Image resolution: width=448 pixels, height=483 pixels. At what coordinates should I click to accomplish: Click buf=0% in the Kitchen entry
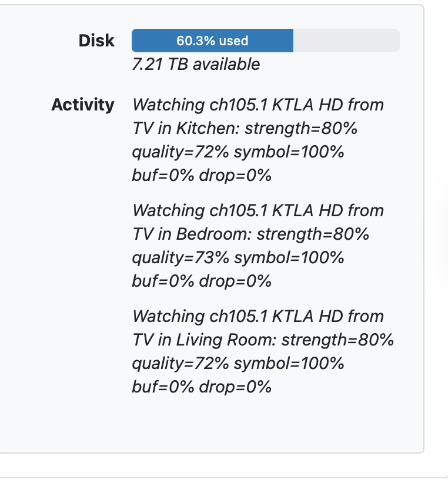point(163,176)
